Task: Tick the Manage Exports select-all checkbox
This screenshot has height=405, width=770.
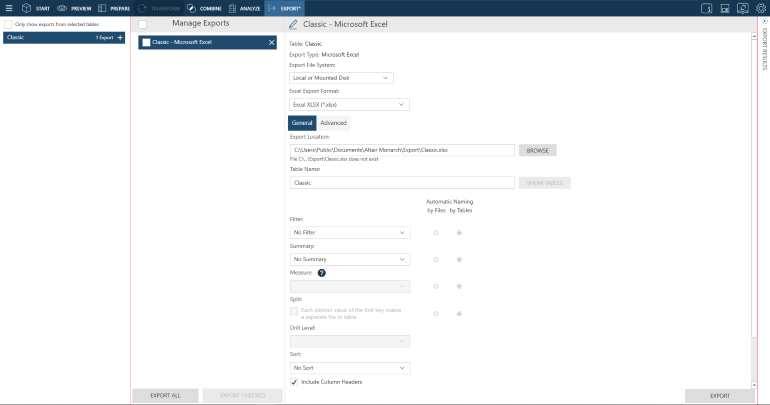Action: coord(142,24)
